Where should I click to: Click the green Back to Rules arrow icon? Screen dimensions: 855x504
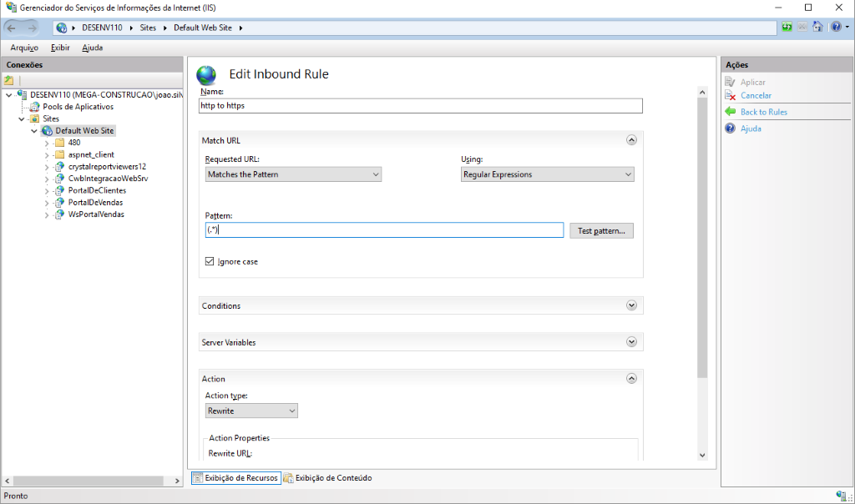tap(731, 112)
